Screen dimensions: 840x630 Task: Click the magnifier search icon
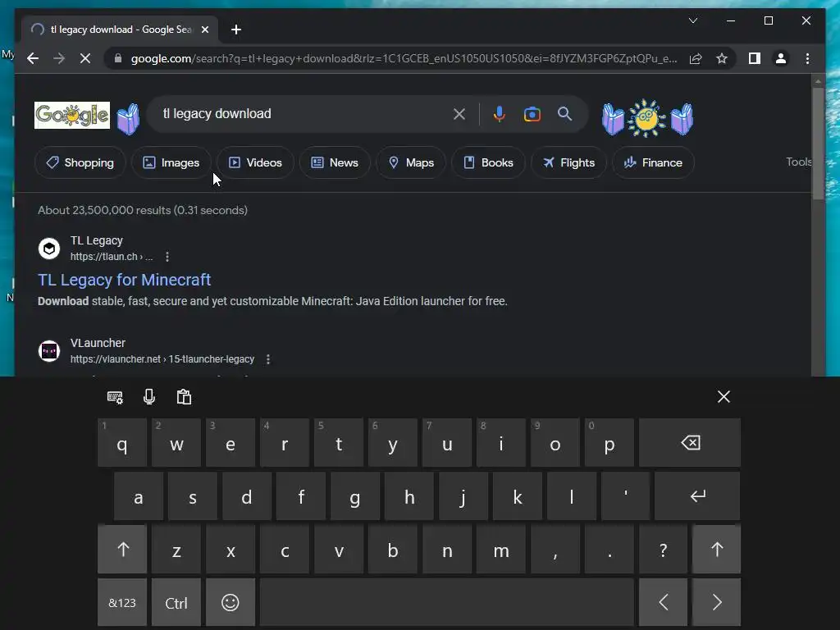coord(564,113)
